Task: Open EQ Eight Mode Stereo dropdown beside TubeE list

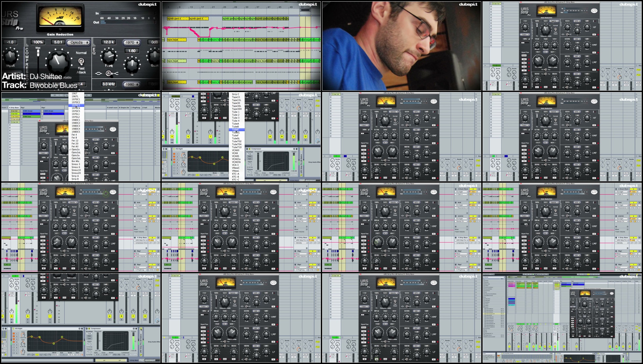Action: pos(216,175)
